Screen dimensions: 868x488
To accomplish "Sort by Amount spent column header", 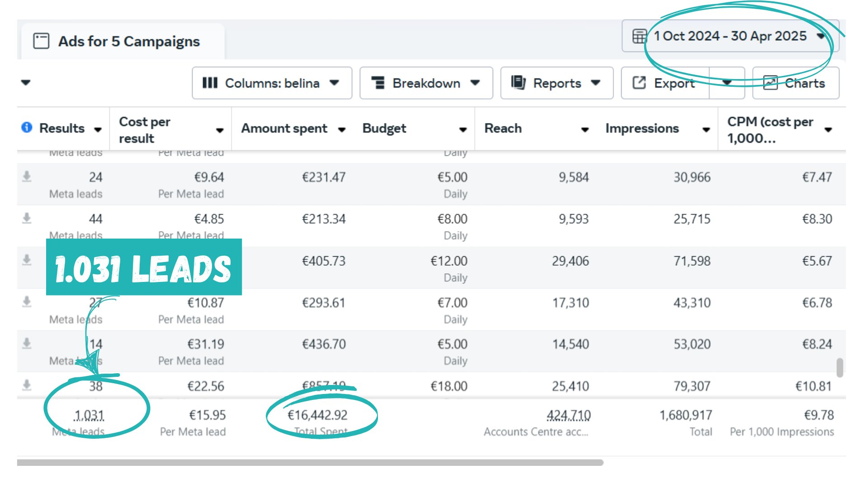I will click(x=284, y=129).
